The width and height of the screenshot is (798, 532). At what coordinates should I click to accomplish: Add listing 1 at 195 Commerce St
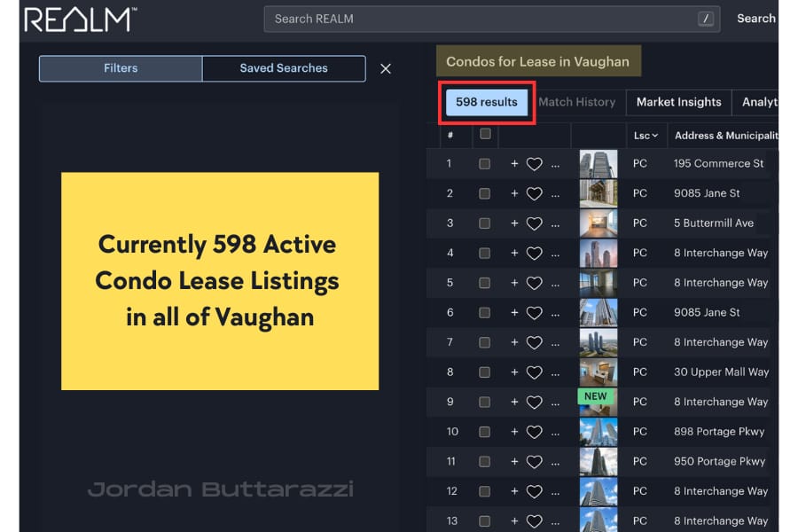point(514,163)
